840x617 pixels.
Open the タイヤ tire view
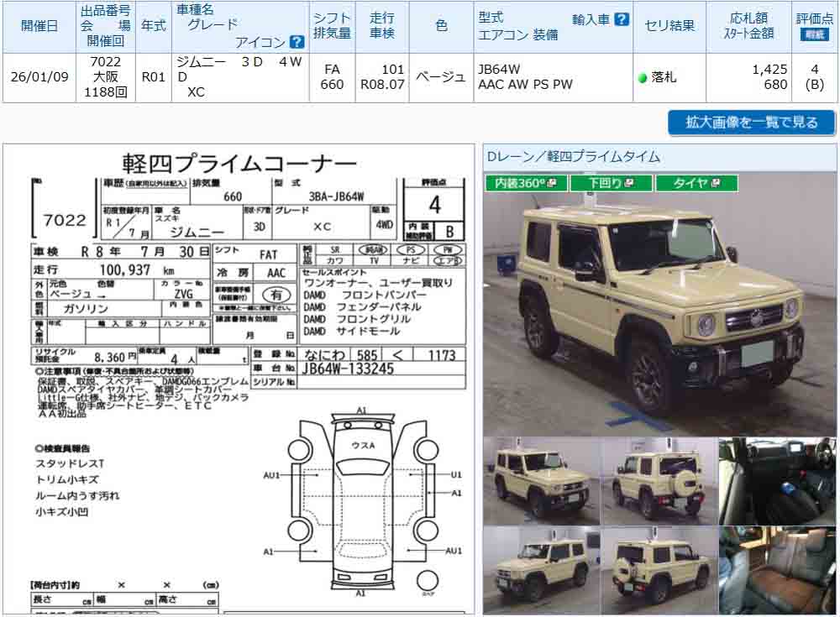(696, 183)
